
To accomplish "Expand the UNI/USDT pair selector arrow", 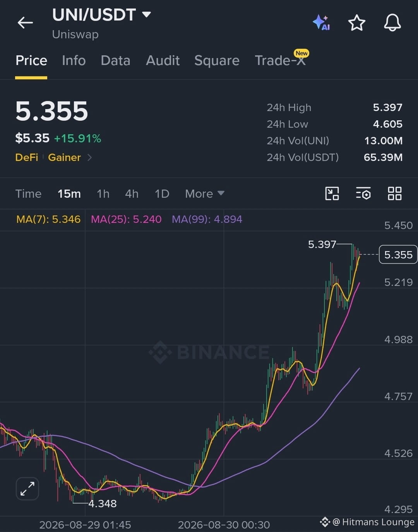I will (x=146, y=15).
